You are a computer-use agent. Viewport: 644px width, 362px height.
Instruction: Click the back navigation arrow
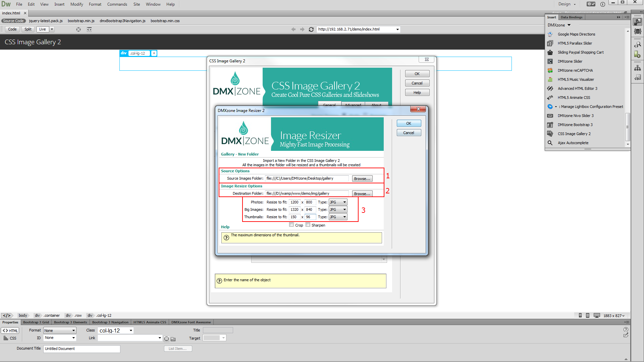click(x=293, y=29)
